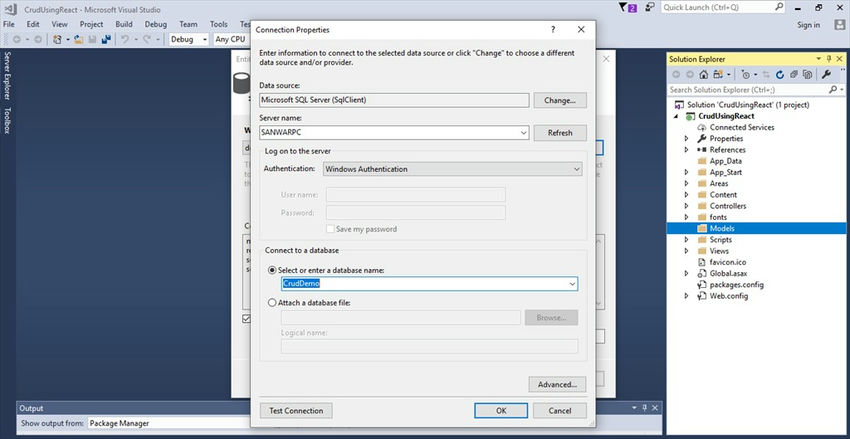850x439 pixels.
Task: Select the 'Attach a database file' radio
Action: click(x=272, y=303)
